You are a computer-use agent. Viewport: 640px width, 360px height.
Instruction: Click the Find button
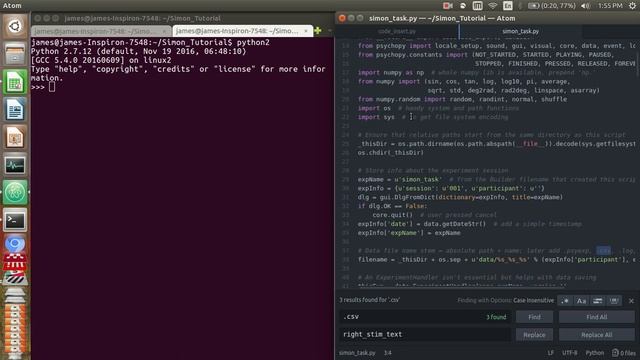(x=534, y=317)
